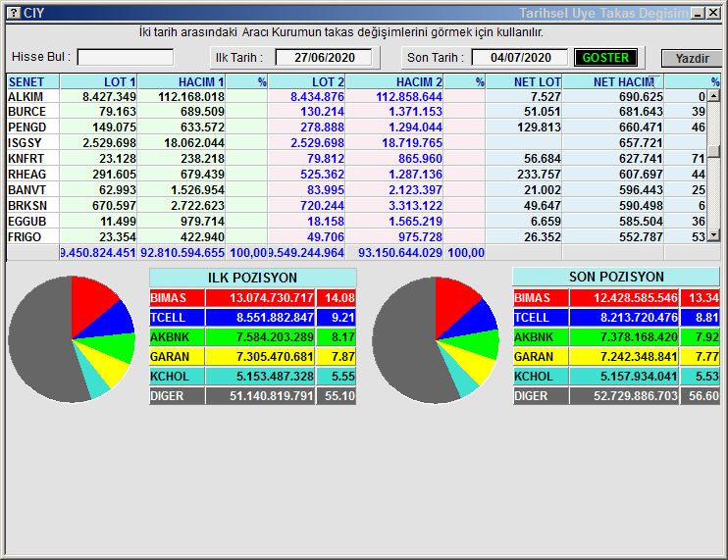
Task: Select the BRKSN row
Action: (x=356, y=206)
